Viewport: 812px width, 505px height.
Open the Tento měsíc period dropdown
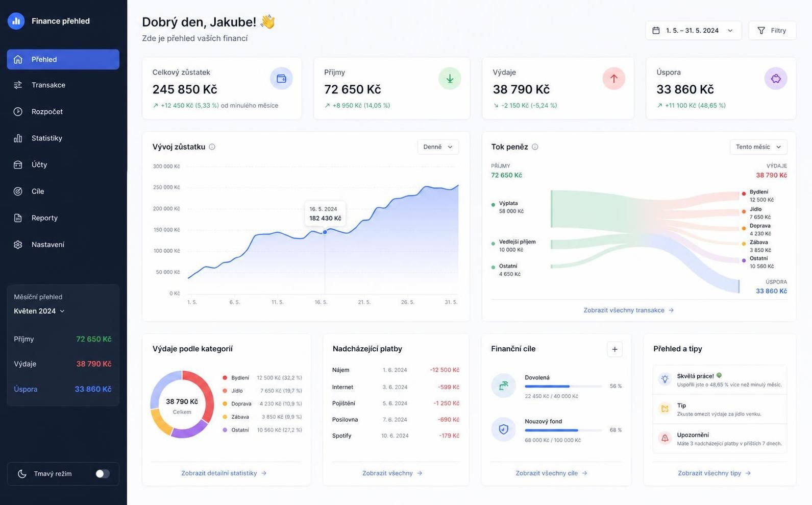(758, 147)
